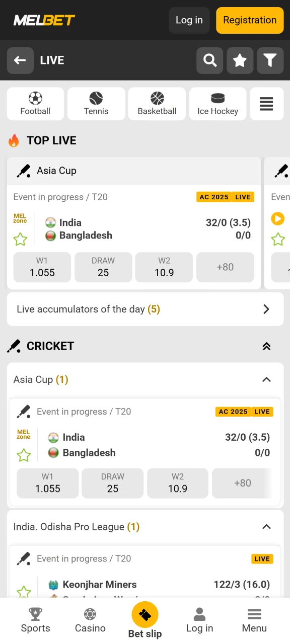Screen dimensions: 290x644
Task: Open favorites via the star icon
Action: (x=240, y=60)
